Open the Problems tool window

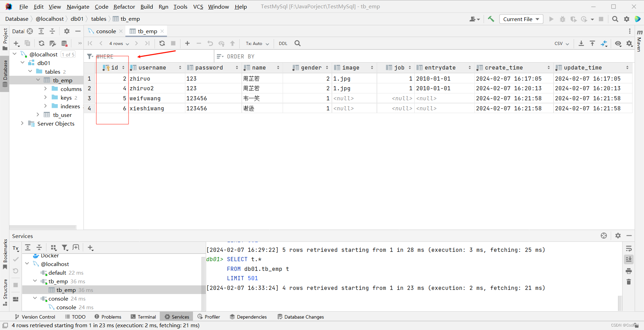(108, 317)
